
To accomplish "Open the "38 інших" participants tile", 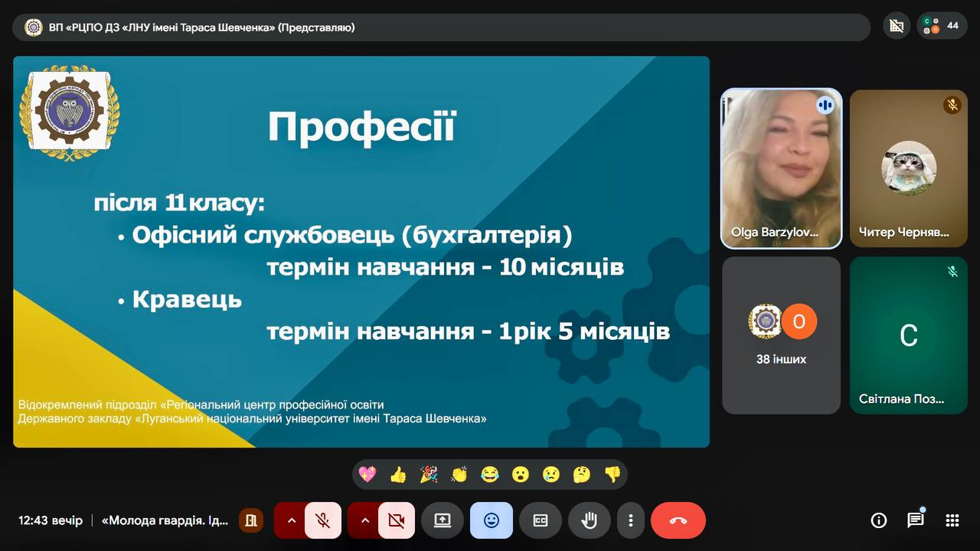I will [781, 334].
